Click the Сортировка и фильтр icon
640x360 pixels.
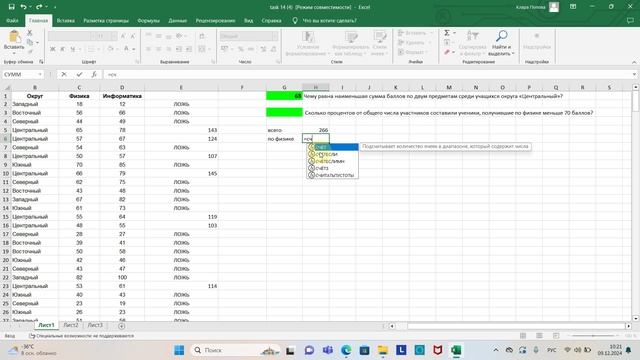[472, 36]
